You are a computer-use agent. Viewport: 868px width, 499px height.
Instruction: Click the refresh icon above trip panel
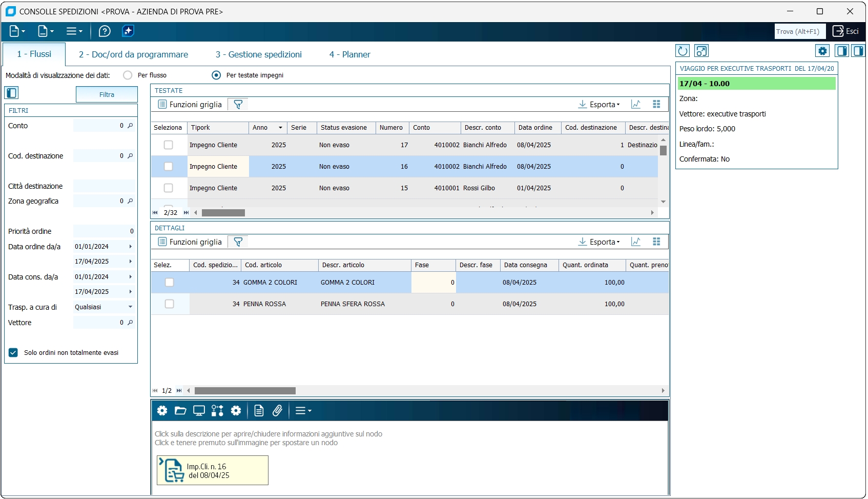point(683,51)
